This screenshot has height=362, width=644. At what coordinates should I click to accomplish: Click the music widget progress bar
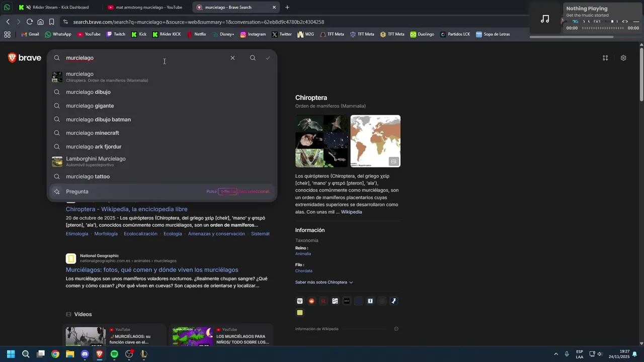click(x=602, y=28)
